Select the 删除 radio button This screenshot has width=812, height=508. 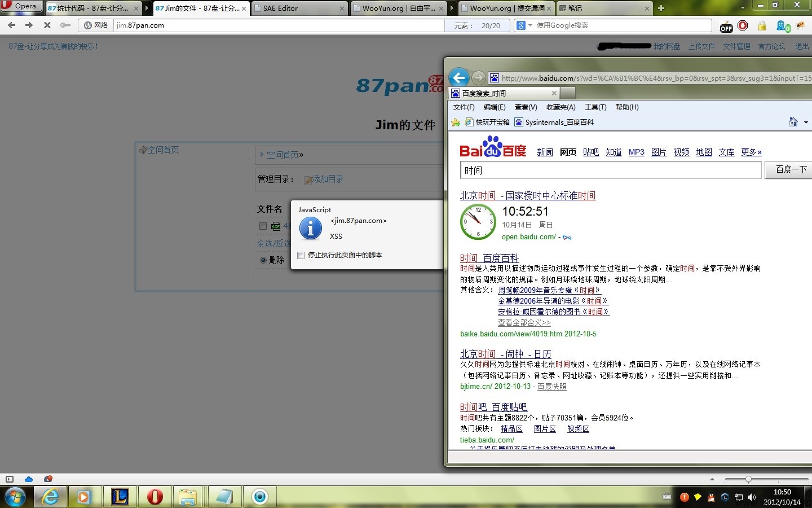pos(263,260)
